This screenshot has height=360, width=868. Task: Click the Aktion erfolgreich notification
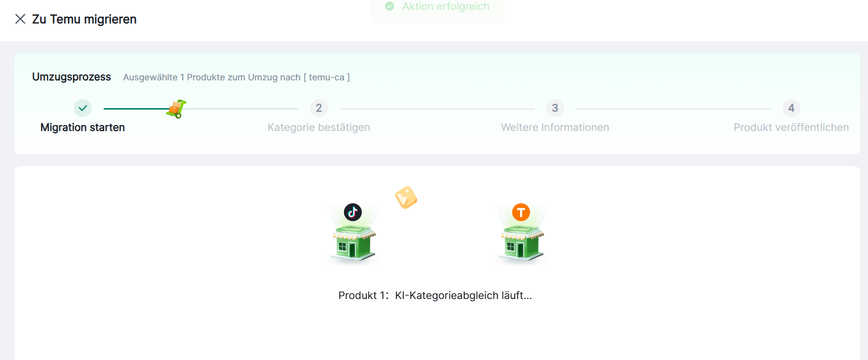pyautogui.click(x=437, y=7)
